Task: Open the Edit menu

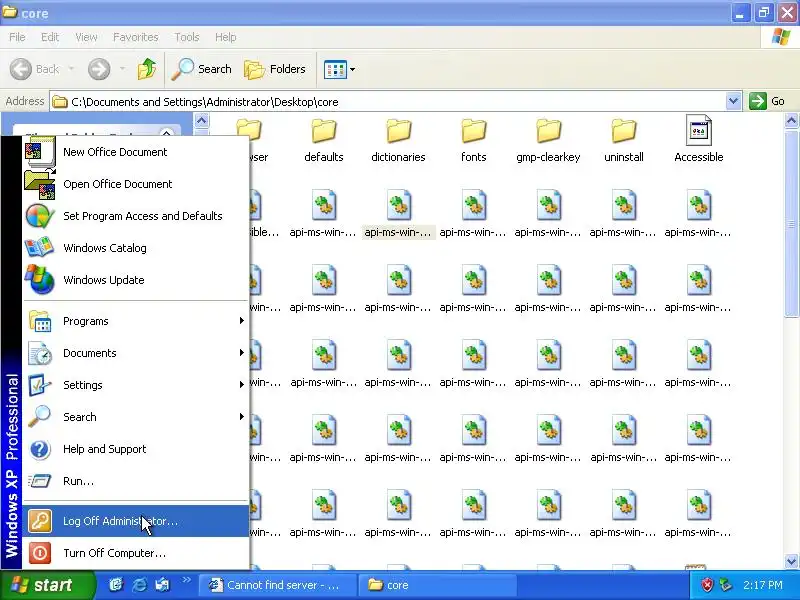Action: (x=50, y=37)
